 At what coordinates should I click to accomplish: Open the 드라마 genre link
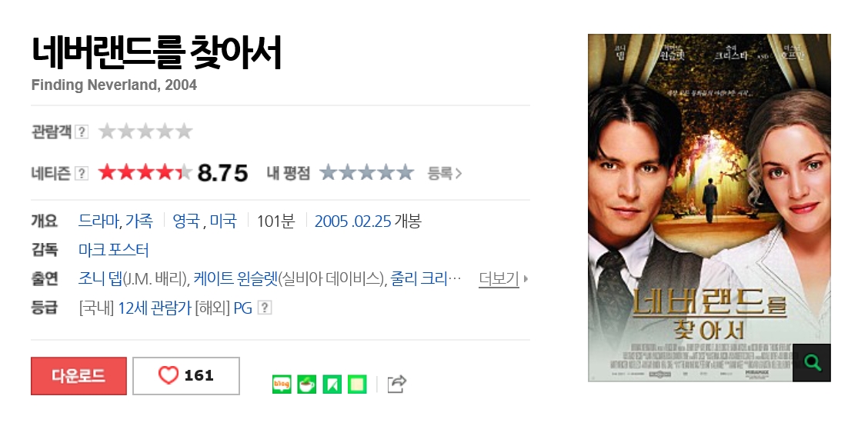[99, 221]
